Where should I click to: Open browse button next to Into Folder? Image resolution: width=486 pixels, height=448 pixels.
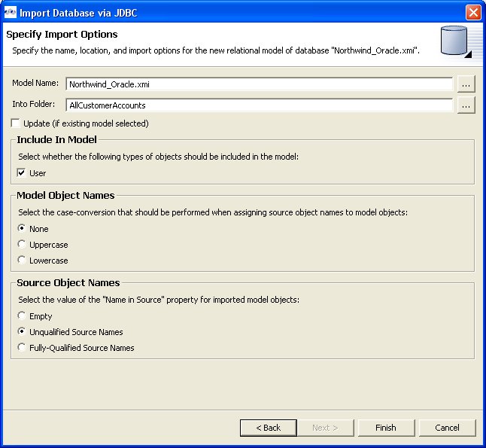pos(466,105)
